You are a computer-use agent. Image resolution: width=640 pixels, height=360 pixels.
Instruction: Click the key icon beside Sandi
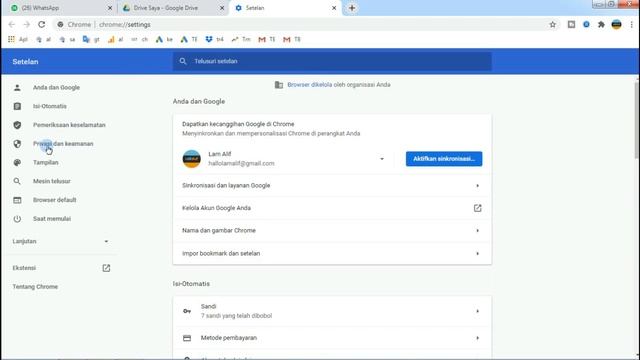pyautogui.click(x=187, y=311)
